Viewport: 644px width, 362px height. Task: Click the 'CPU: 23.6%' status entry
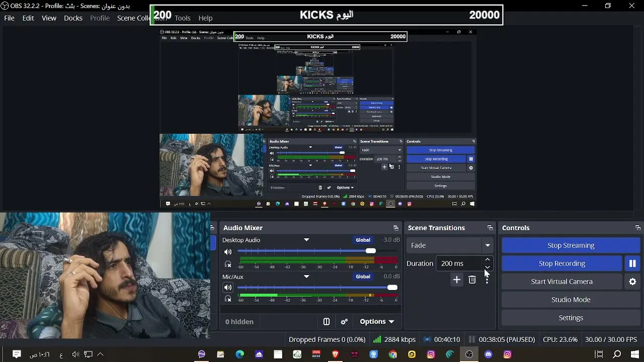coord(560,339)
